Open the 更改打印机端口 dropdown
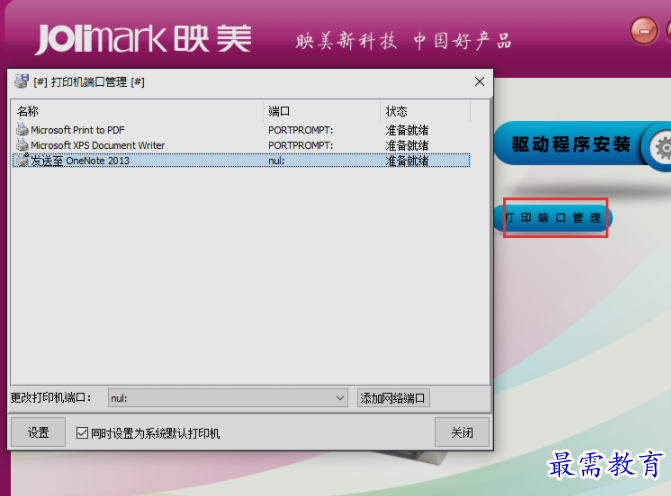 click(228, 398)
